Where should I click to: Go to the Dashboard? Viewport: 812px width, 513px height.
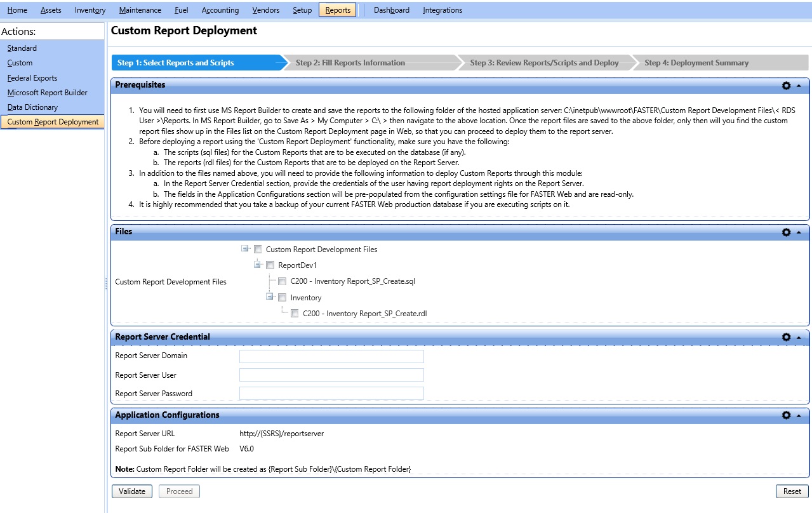[x=392, y=10]
